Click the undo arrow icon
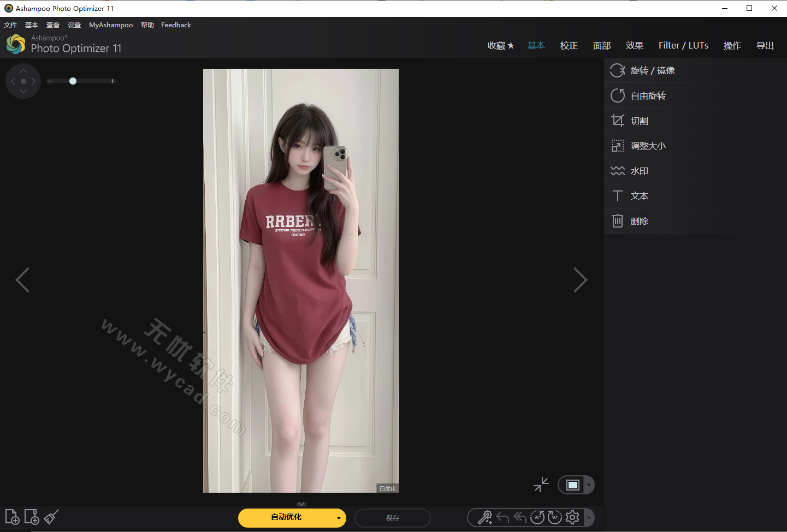Viewport: 787px width, 532px height. pos(502,517)
